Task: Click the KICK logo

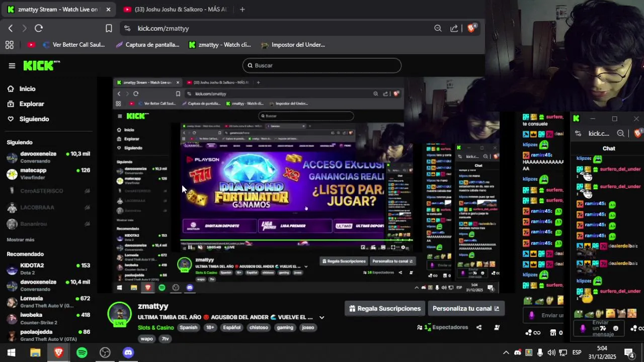Action: (41, 65)
